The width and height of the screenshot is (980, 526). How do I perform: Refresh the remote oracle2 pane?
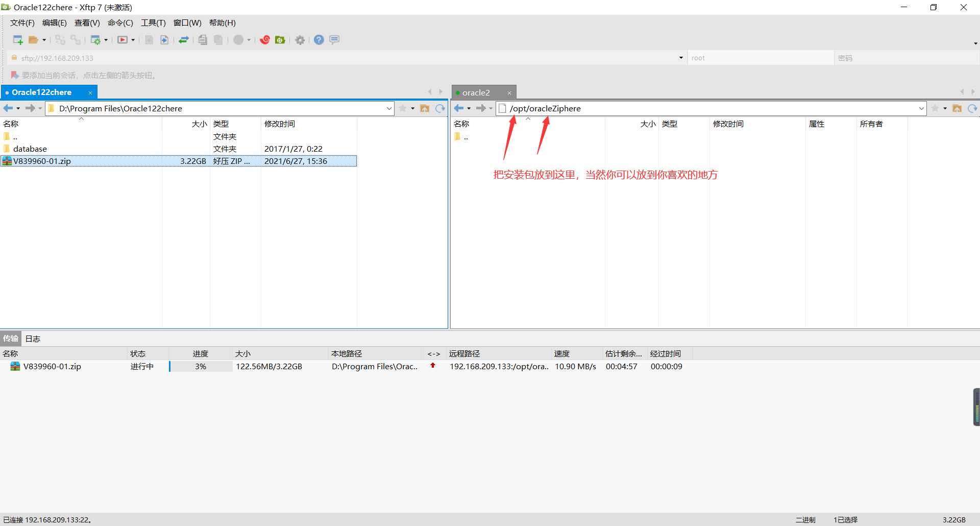tap(972, 108)
